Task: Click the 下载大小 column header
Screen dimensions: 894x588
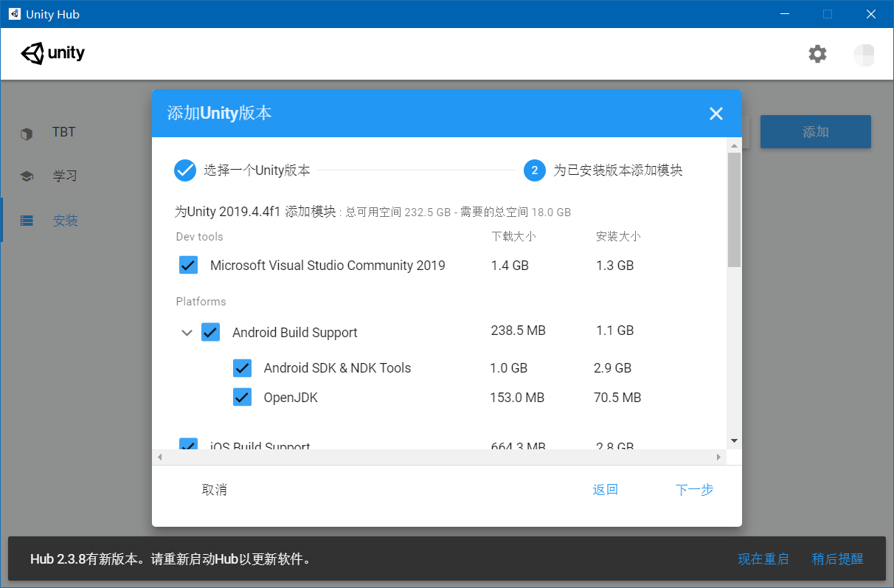Action: click(x=513, y=237)
